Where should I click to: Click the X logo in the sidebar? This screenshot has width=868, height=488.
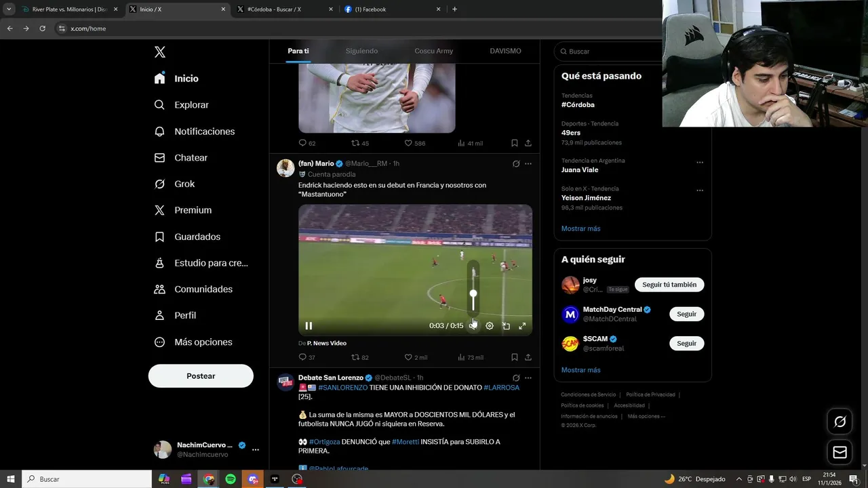coord(159,52)
